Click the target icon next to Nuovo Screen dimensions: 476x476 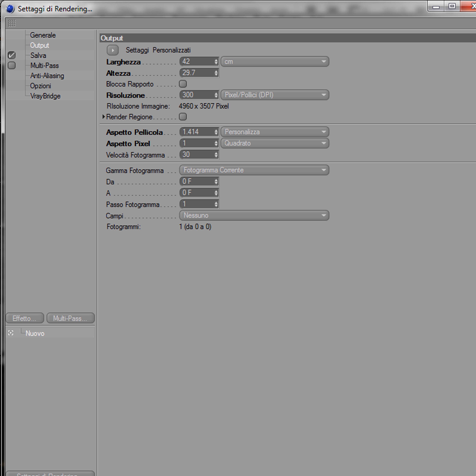coord(11,333)
